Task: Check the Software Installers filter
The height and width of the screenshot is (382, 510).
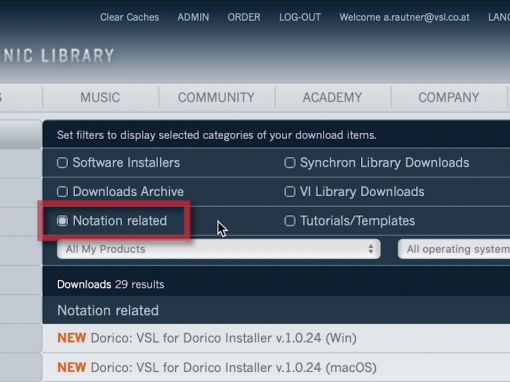Action: click(62, 163)
